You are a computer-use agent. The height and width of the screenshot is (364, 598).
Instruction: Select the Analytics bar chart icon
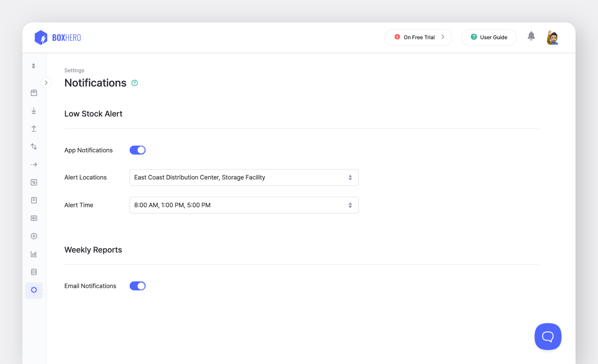tap(34, 254)
